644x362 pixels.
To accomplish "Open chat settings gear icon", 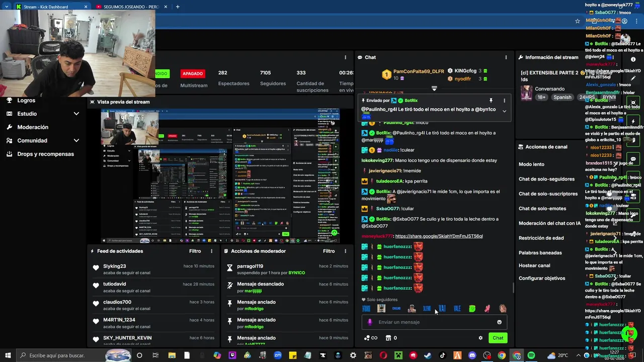I will tap(480, 338).
